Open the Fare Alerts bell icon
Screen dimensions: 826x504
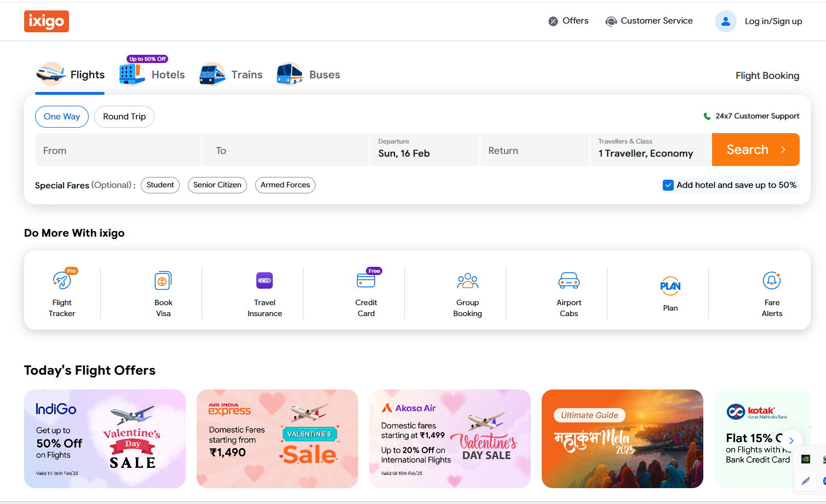click(x=772, y=281)
